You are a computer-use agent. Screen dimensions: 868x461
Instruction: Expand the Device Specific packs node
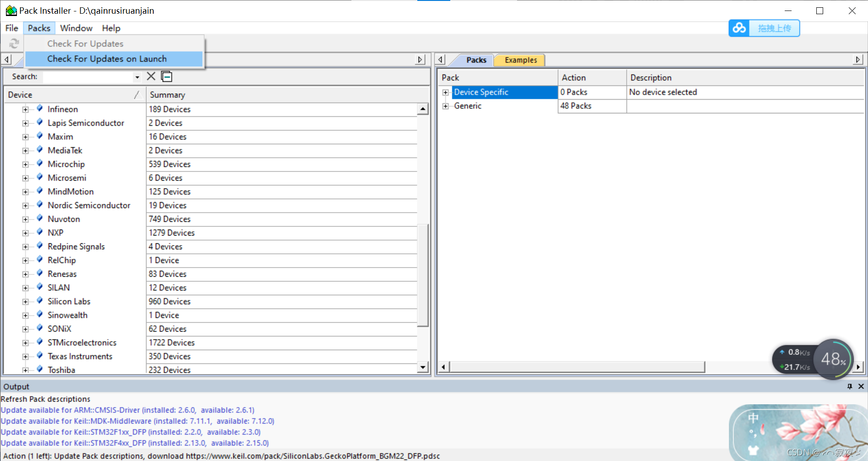pos(445,92)
